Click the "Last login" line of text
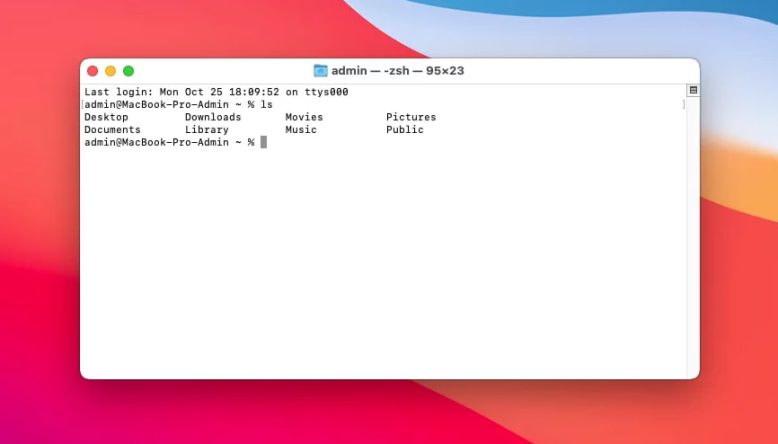This screenshot has height=444, width=778. [216, 92]
